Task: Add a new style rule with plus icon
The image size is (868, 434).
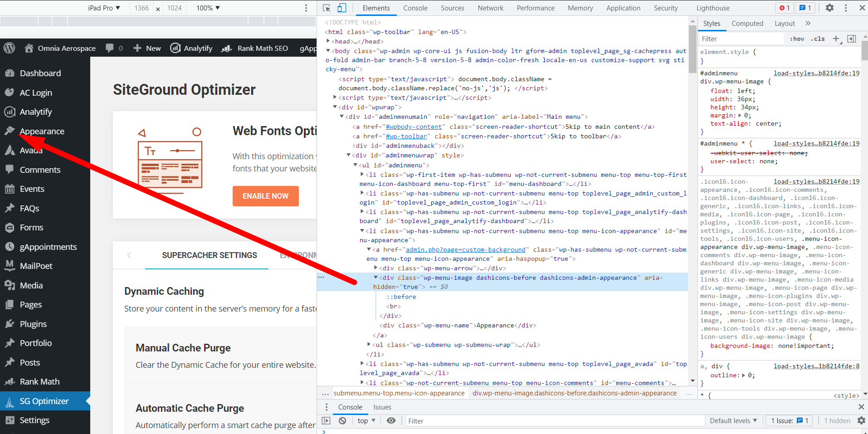Action: pos(836,39)
